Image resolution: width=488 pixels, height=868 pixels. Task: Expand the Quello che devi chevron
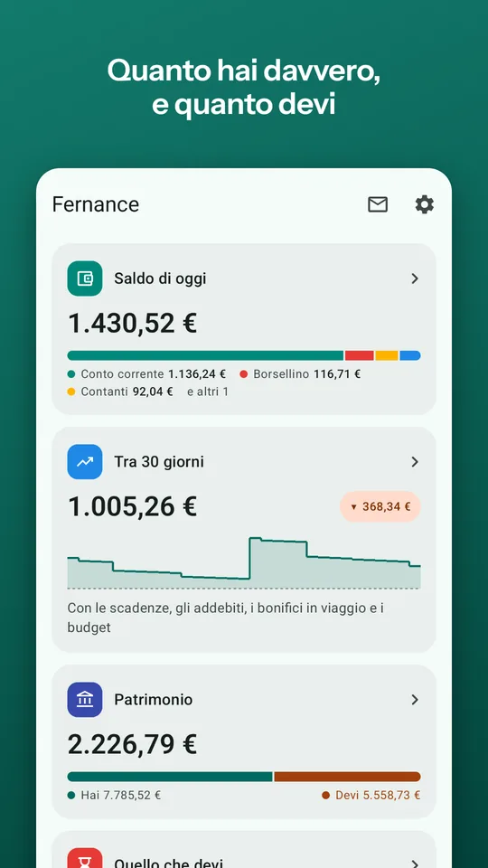(415, 863)
